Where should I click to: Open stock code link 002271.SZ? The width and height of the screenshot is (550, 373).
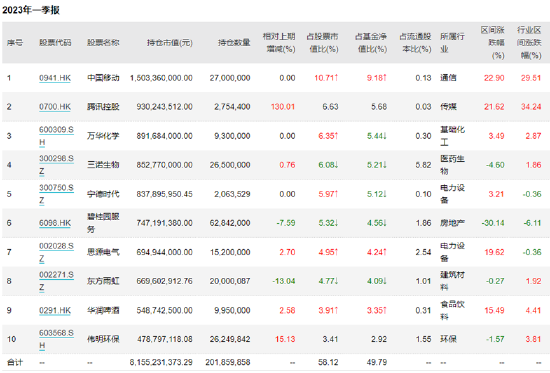tap(56, 281)
